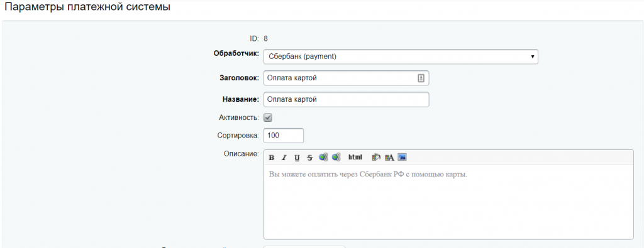Toggle strikethrough formatting in description editor

coord(309,158)
